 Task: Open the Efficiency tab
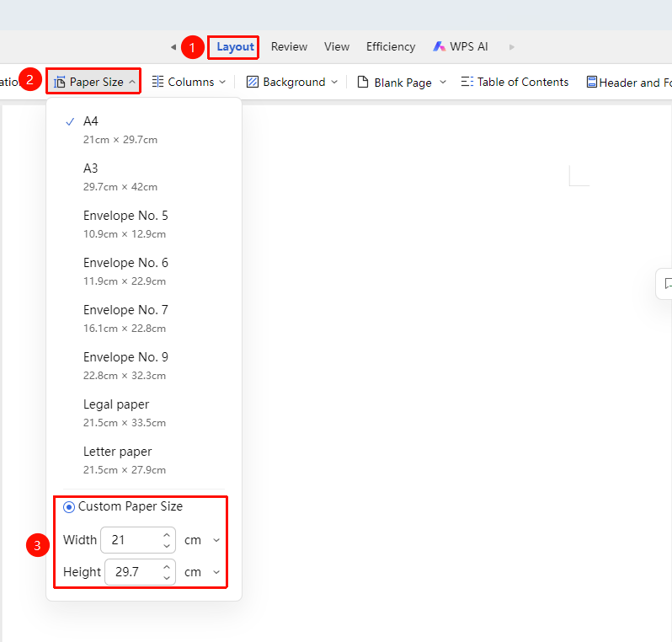(391, 46)
